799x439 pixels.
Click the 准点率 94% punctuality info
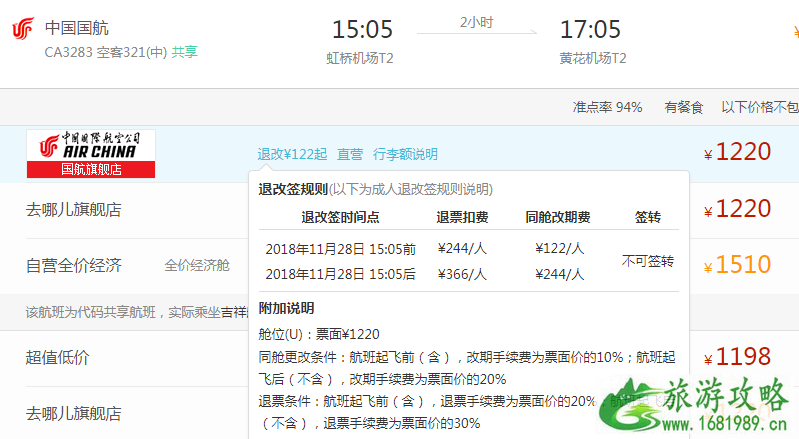point(607,107)
